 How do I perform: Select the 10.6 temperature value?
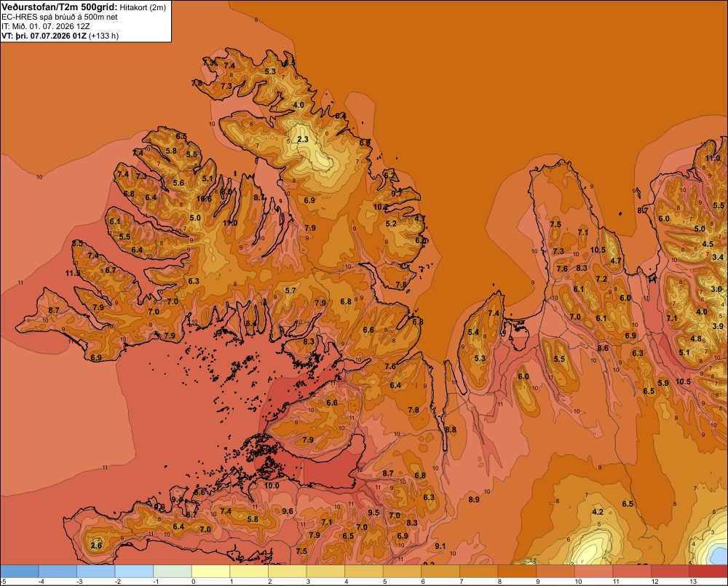(x=204, y=199)
